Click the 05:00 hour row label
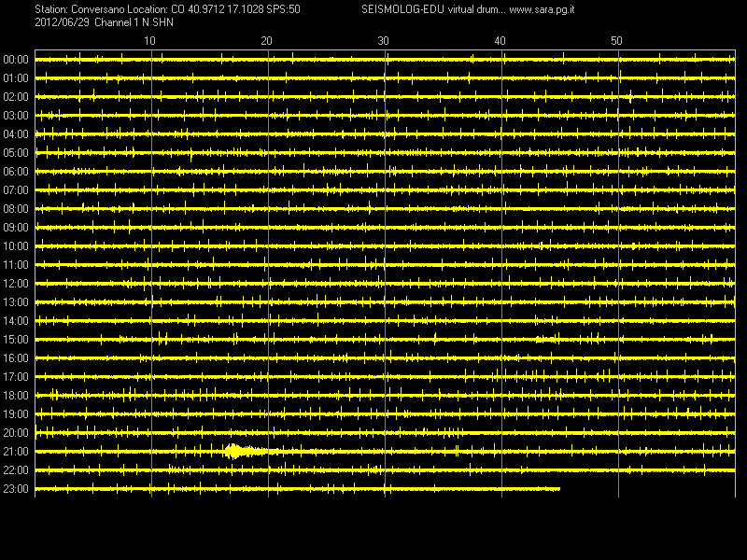747x560 pixels. tap(16, 153)
